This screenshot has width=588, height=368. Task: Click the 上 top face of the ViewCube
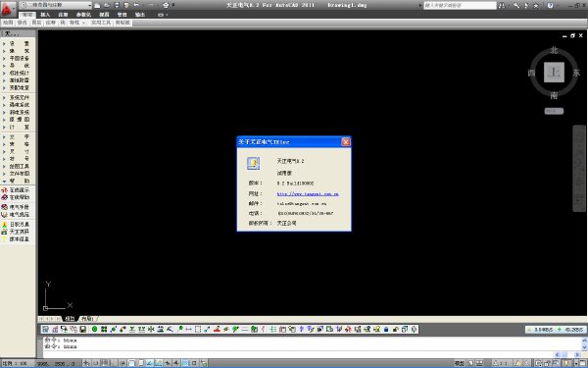tap(554, 73)
